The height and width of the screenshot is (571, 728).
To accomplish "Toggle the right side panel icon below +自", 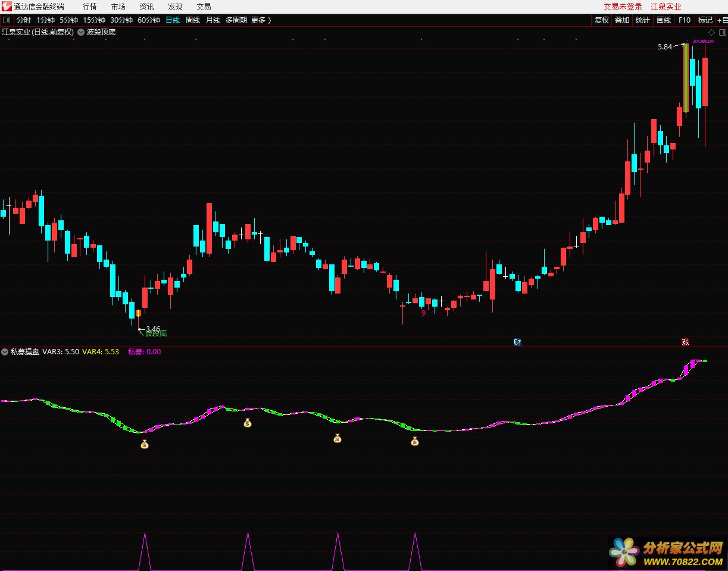I will (722, 32).
